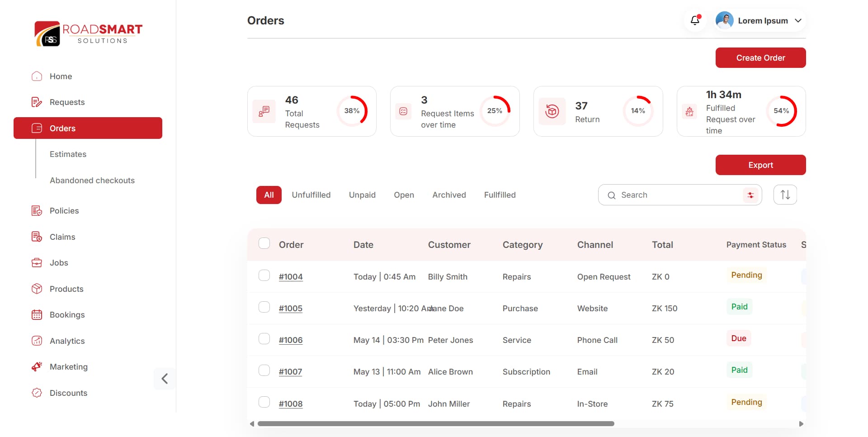The width and height of the screenshot is (868, 437).
Task: Open order #1004 link
Action: point(291,277)
